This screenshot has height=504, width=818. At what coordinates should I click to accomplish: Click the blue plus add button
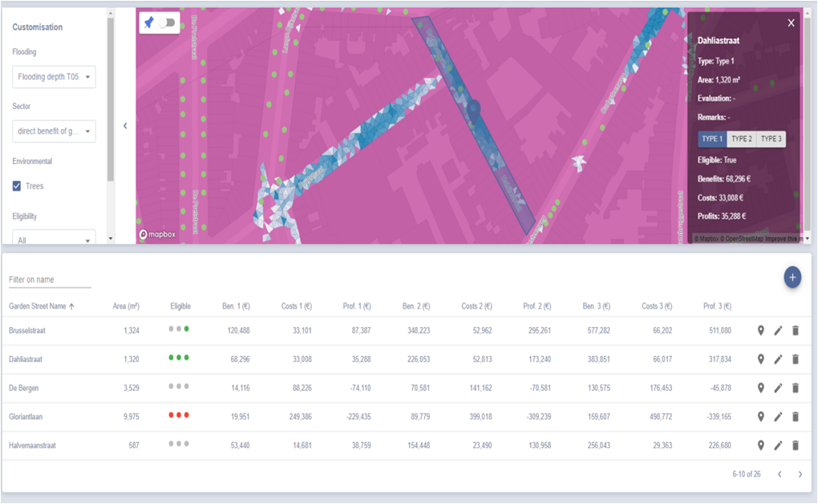pos(792,277)
